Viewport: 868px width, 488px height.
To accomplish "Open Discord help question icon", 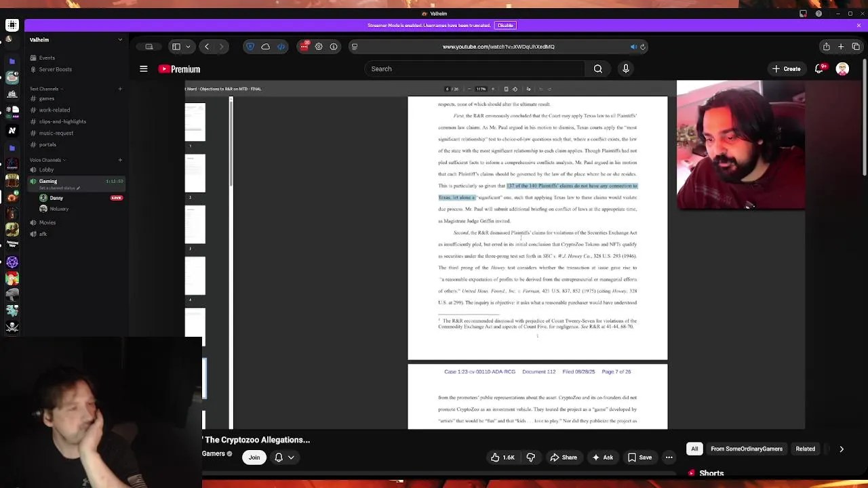I will coord(818,14).
